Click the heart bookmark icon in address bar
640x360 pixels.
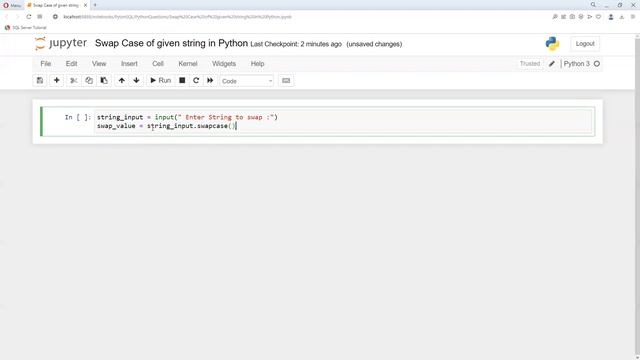[x=598, y=17]
